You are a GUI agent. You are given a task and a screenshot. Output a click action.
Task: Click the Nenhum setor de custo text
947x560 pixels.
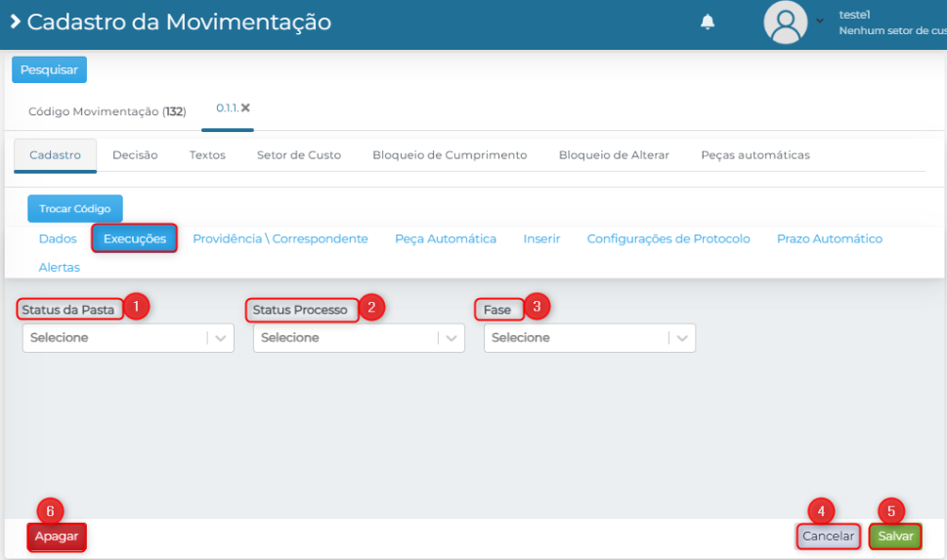[x=892, y=31]
